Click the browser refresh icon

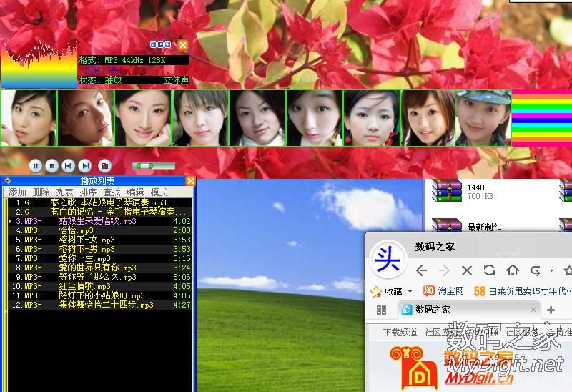click(490, 270)
